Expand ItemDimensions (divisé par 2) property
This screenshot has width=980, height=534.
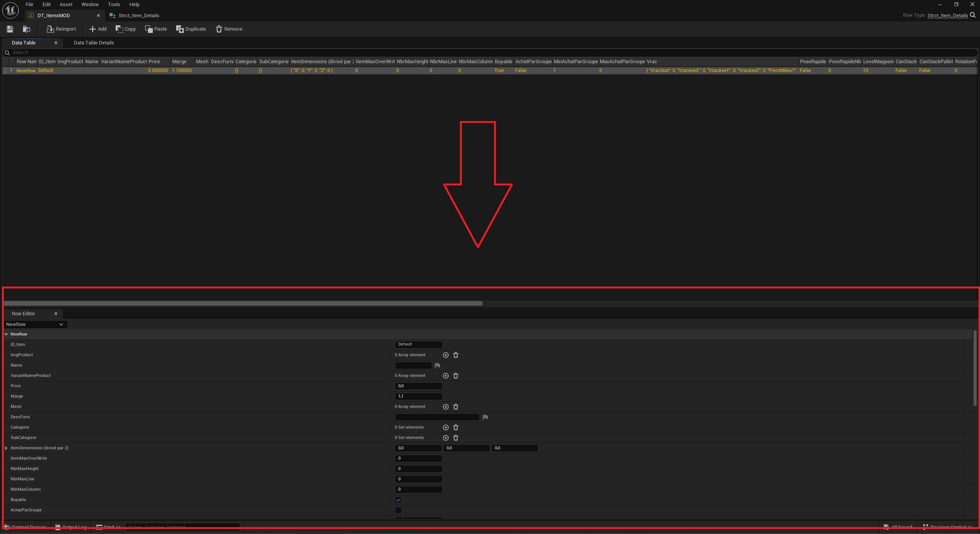point(7,448)
